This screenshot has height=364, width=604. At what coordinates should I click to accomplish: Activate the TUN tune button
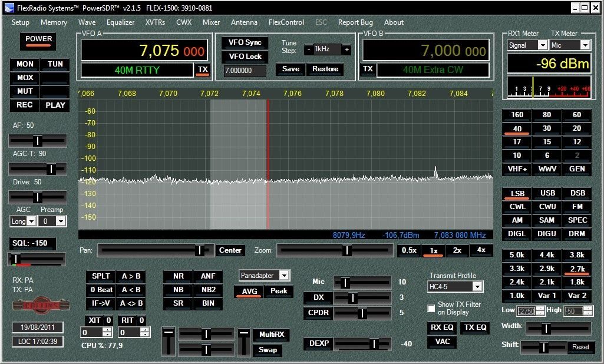click(x=55, y=64)
